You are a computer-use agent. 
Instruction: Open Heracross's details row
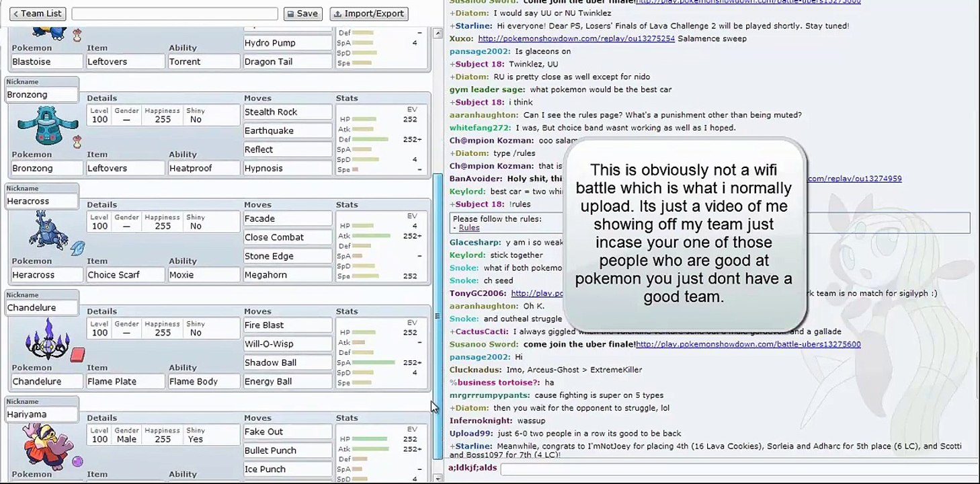tap(163, 222)
